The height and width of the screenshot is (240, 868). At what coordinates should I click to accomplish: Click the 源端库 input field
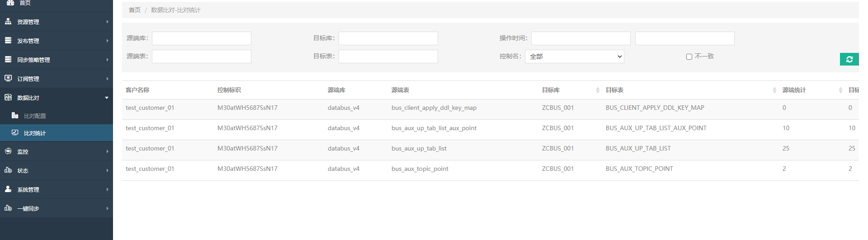(202, 38)
